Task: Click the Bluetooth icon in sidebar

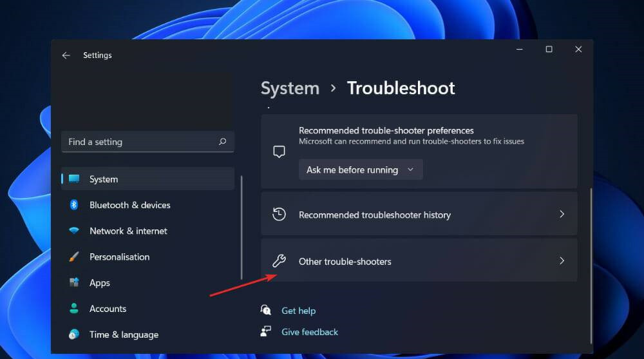Action: [x=74, y=204]
